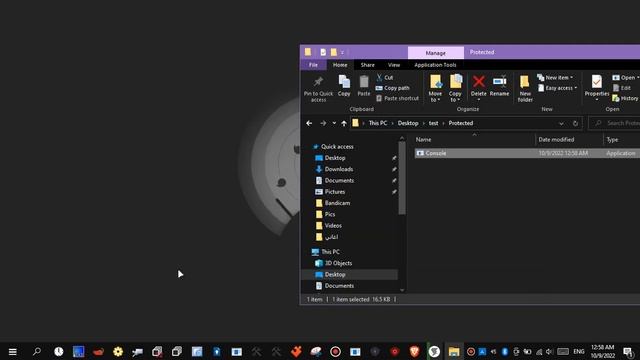Open the File menu tab

[313, 65]
